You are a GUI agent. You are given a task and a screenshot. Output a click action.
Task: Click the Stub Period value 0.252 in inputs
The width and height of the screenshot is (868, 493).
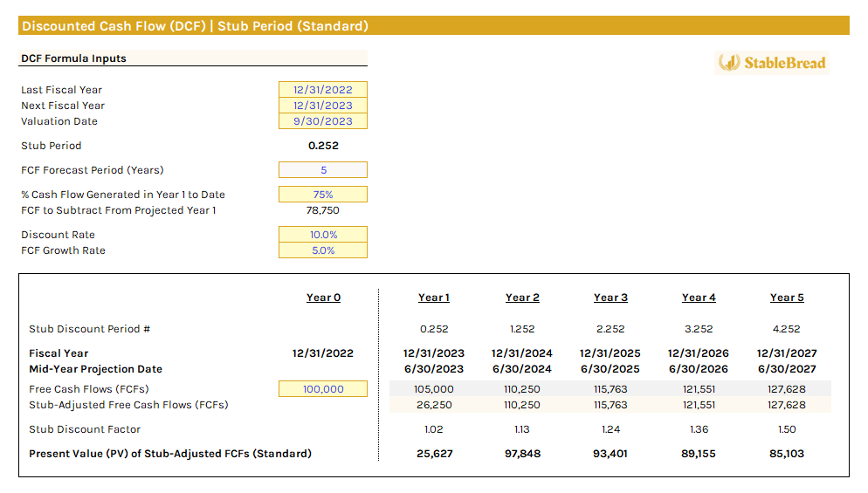click(323, 146)
